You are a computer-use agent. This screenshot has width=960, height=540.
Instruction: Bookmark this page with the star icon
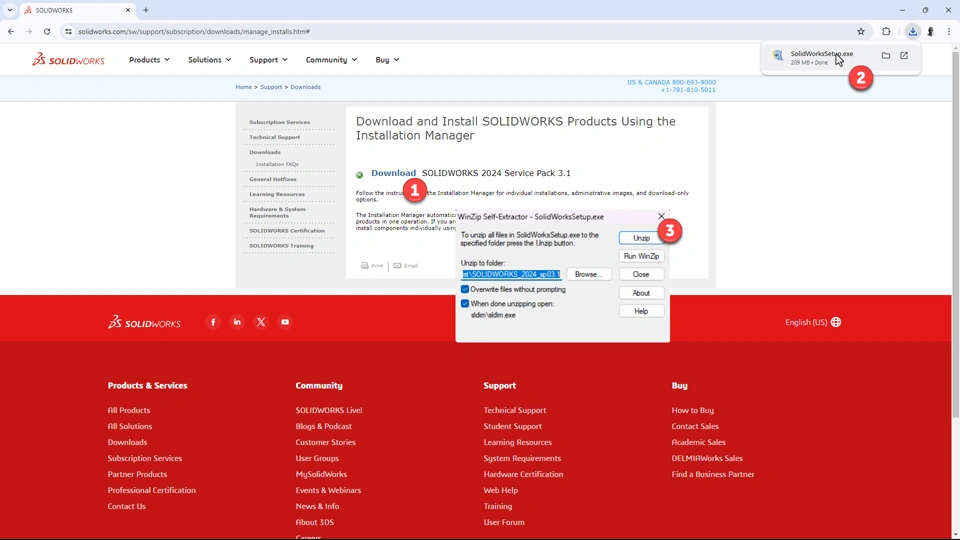tap(861, 31)
